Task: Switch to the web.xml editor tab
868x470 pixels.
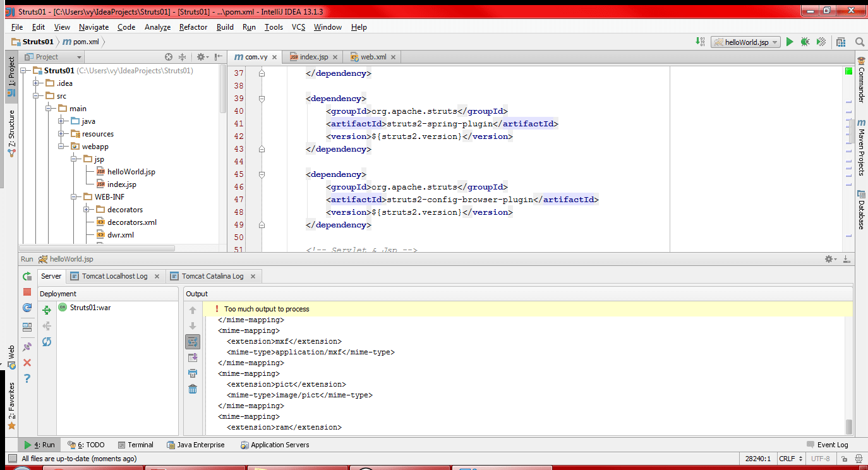Action: [373, 57]
